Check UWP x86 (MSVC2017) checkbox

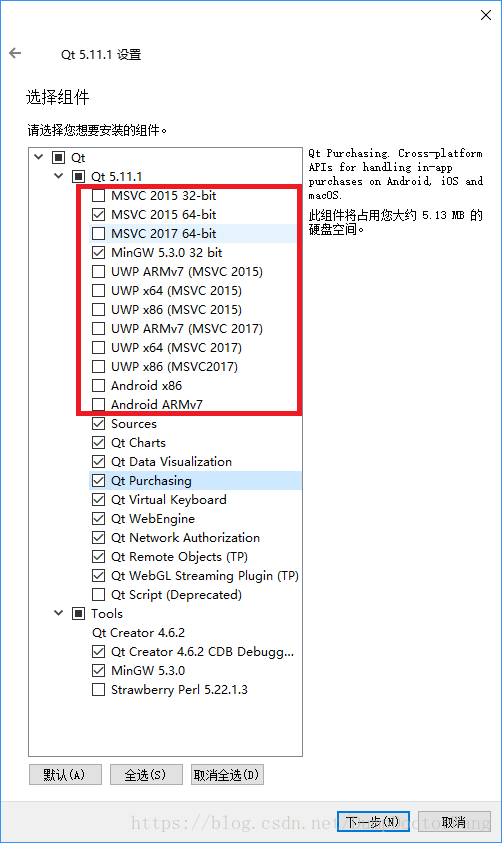tap(98, 366)
